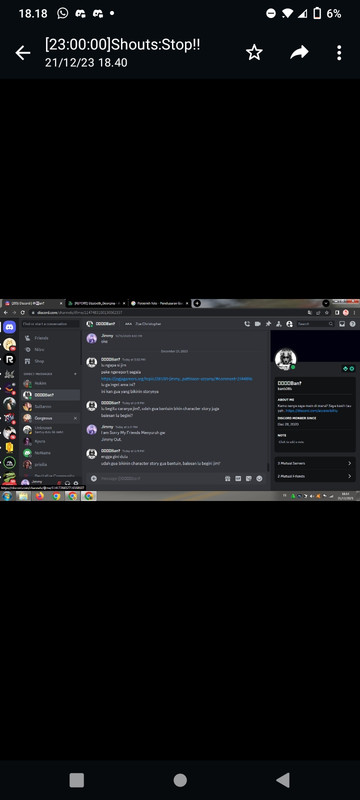The height and width of the screenshot is (800, 360).
Task: Open the sticker picker
Action: pyautogui.click(x=249, y=479)
